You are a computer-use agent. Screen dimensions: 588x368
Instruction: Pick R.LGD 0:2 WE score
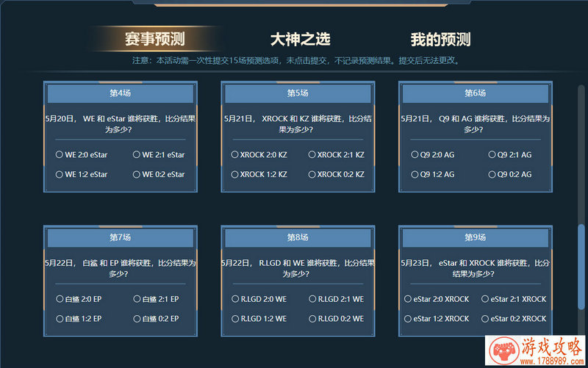(312, 320)
